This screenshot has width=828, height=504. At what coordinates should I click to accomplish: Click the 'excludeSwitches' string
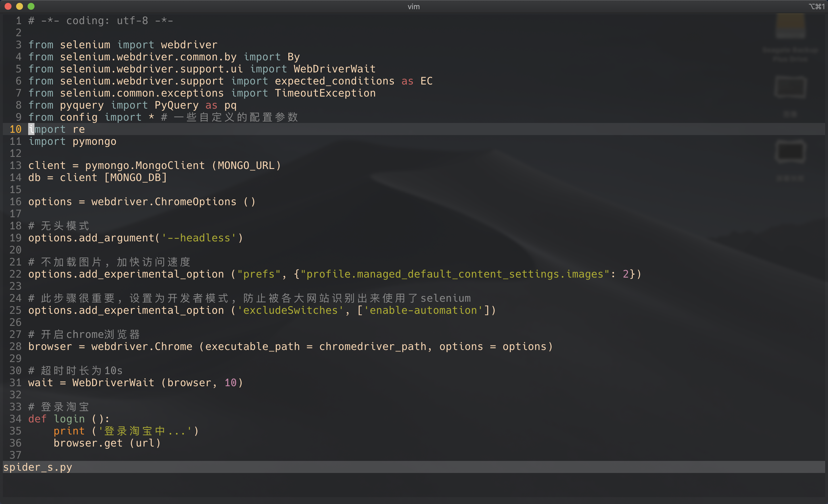pos(290,311)
